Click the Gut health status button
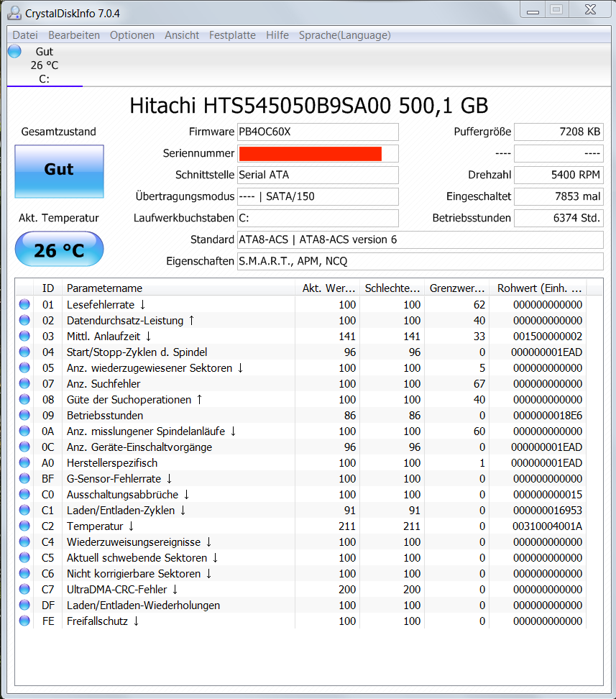 (59, 171)
